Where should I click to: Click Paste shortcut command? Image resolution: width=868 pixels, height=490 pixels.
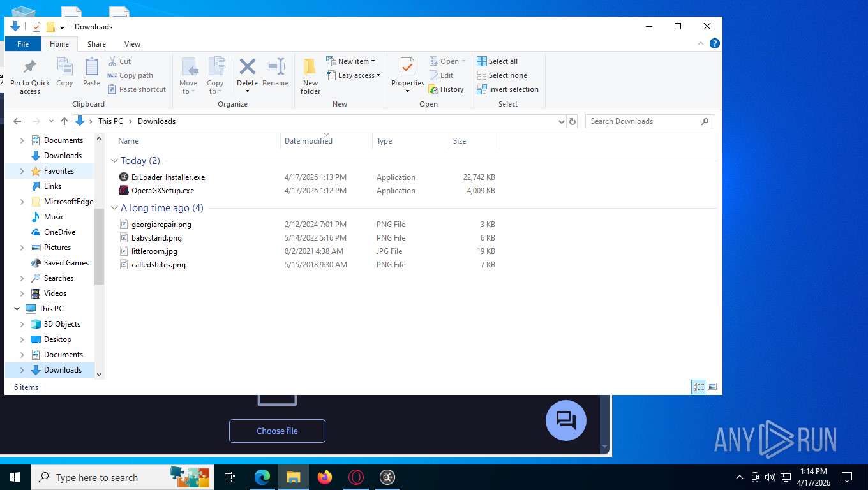pos(137,89)
